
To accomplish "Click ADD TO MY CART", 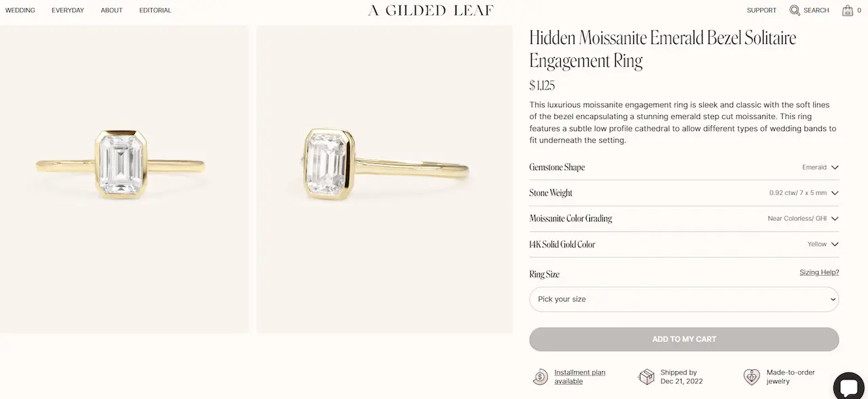I will pyautogui.click(x=684, y=339).
